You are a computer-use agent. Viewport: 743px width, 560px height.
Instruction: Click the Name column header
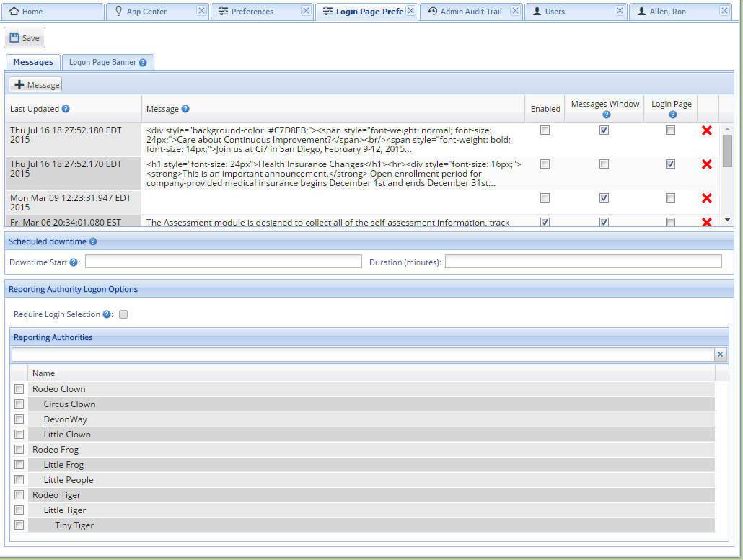coord(371,373)
